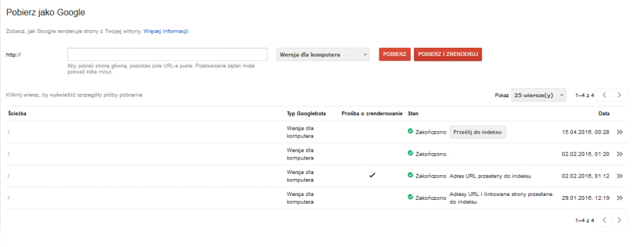The width and height of the screenshot is (644, 247).
Task: Click the POBIERZ button
Action: click(x=395, y=54)
